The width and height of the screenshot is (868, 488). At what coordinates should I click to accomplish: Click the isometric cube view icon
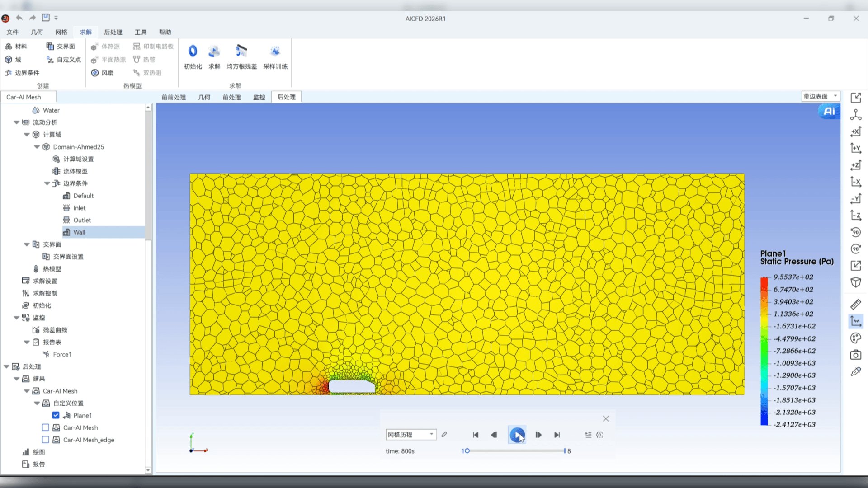[x=856, y=282]
